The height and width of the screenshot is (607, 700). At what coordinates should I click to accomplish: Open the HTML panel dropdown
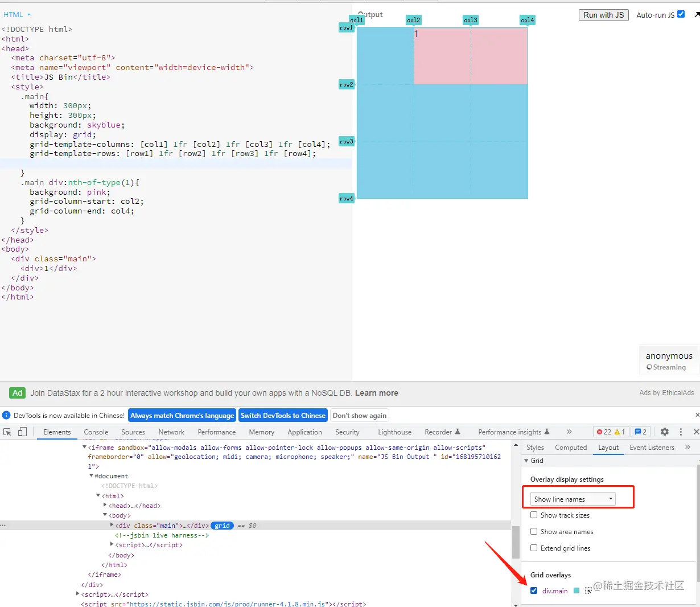[x=17, y=14]
